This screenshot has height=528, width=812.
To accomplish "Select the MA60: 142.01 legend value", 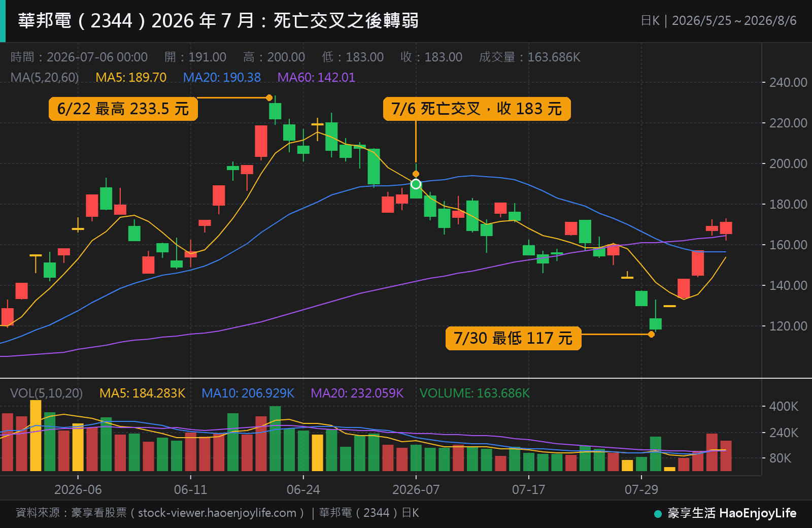I will point(316,78).
